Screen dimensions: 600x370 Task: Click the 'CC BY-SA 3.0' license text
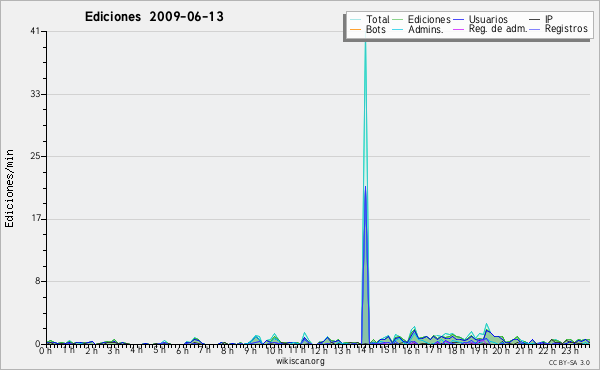pos(569,362)
